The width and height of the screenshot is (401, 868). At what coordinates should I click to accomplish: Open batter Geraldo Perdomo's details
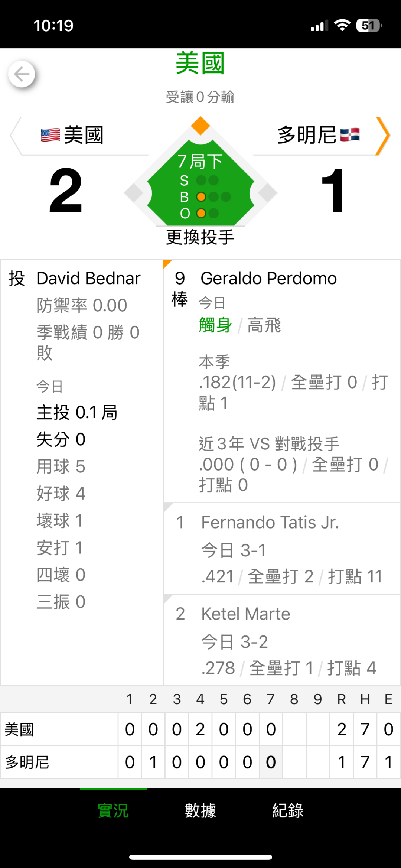[x=268, y=278]
